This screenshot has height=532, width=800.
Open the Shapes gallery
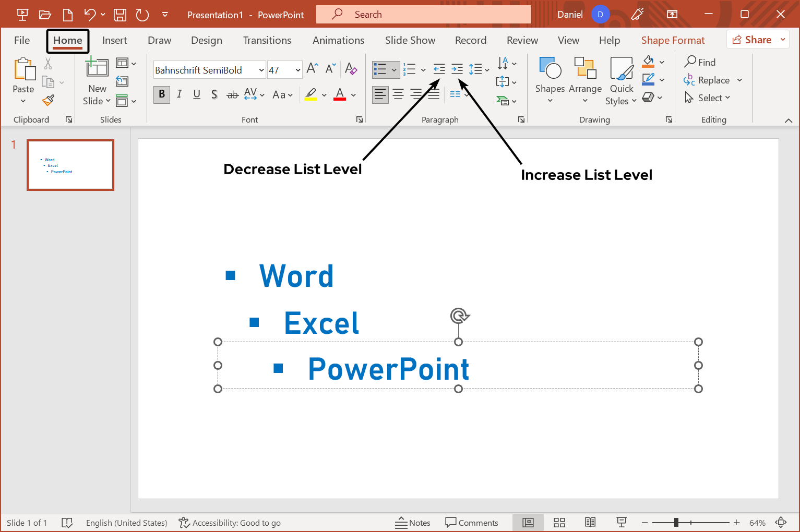coord(550,81)
